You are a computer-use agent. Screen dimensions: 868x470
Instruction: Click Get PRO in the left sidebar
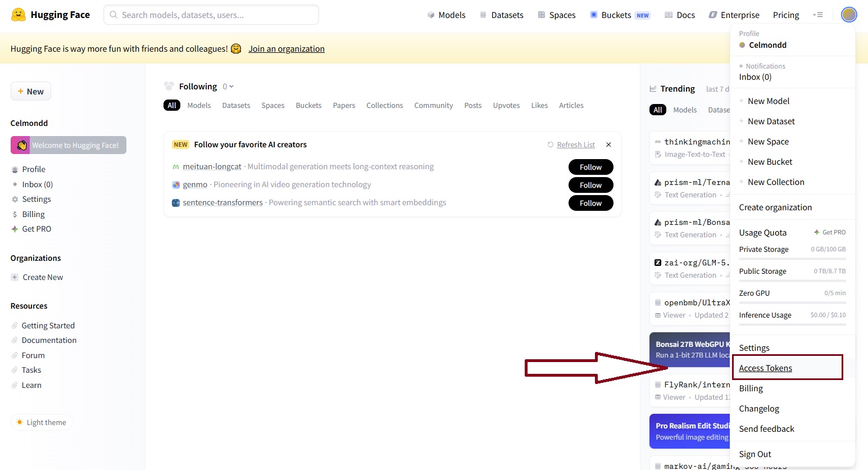[36, 229]
